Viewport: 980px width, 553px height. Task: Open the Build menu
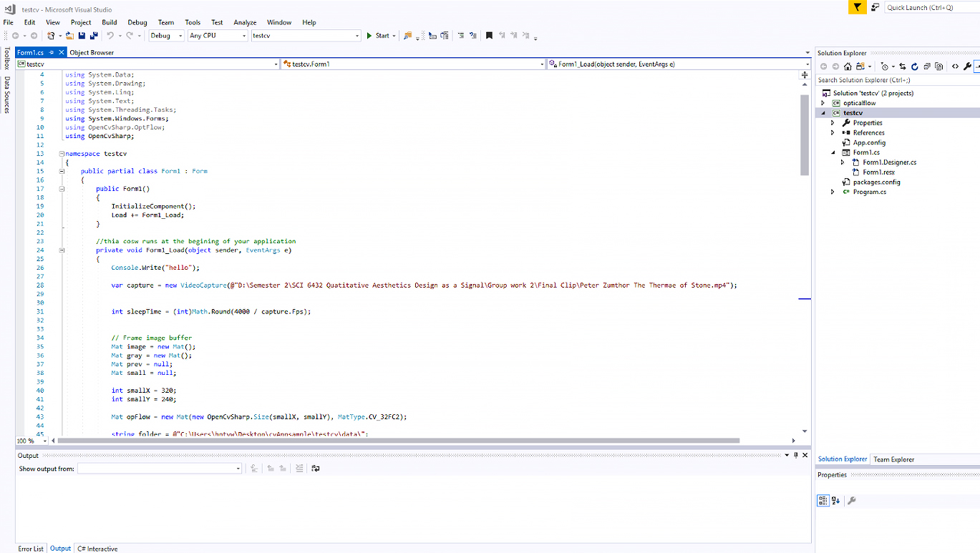[109, 22]
